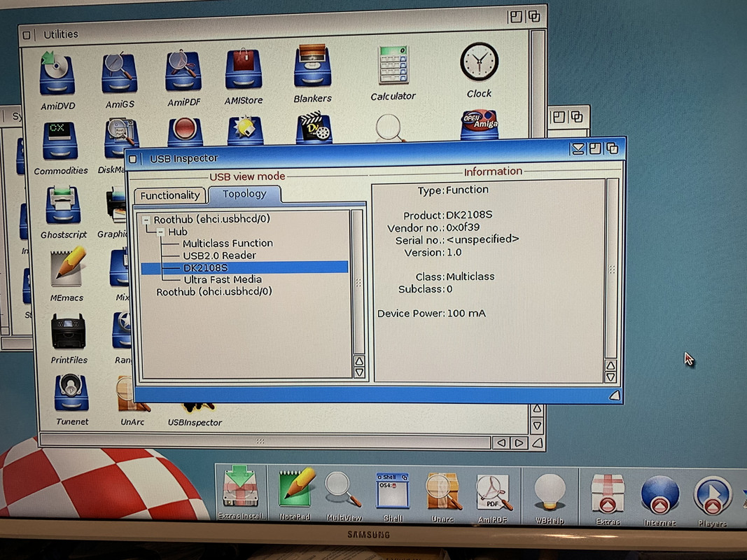Image resolution: width=747 pixels, height=560 pixels.
Task: Click the Information panel scroll-up arrow
Action: click(611, 365)
